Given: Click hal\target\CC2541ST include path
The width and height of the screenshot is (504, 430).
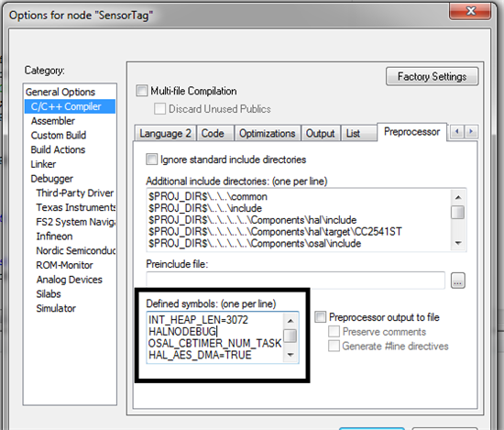Looking at the screenshot, I should tap(275, 232).
